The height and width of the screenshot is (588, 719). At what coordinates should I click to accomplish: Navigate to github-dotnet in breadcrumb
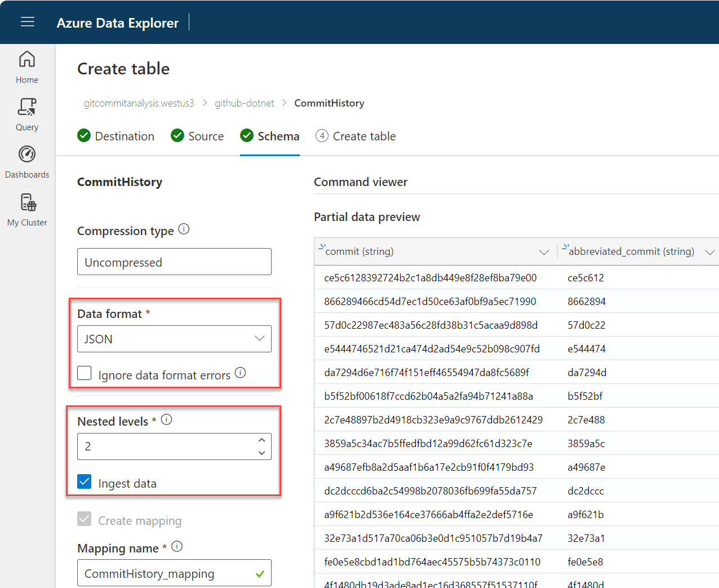pyautogui.click(x=244, y=103)
